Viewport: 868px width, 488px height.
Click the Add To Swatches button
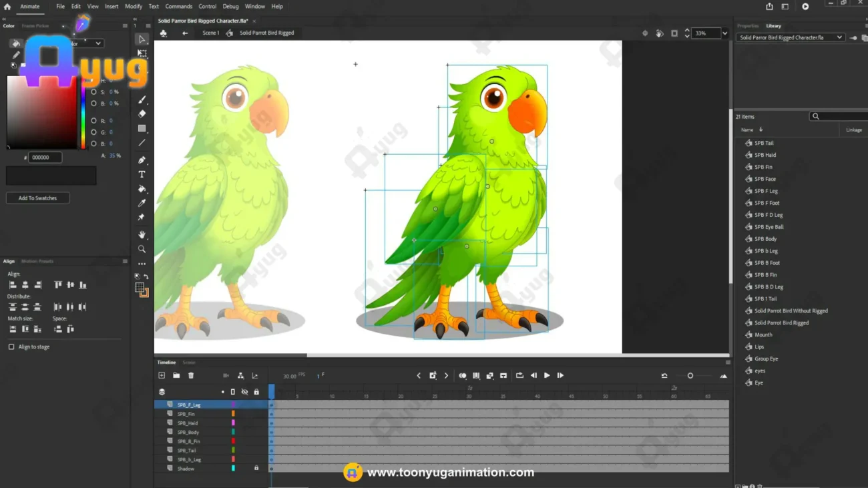(38, 198)
